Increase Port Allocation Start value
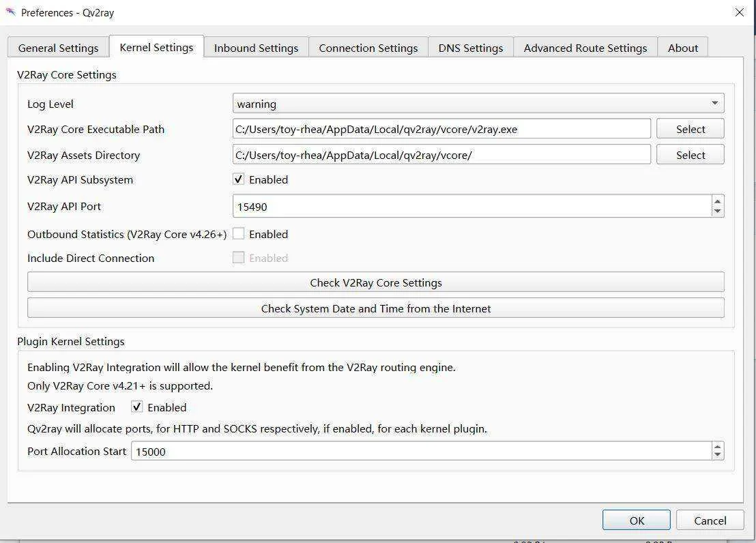This screenshot has height=543, width=756. 717,447
